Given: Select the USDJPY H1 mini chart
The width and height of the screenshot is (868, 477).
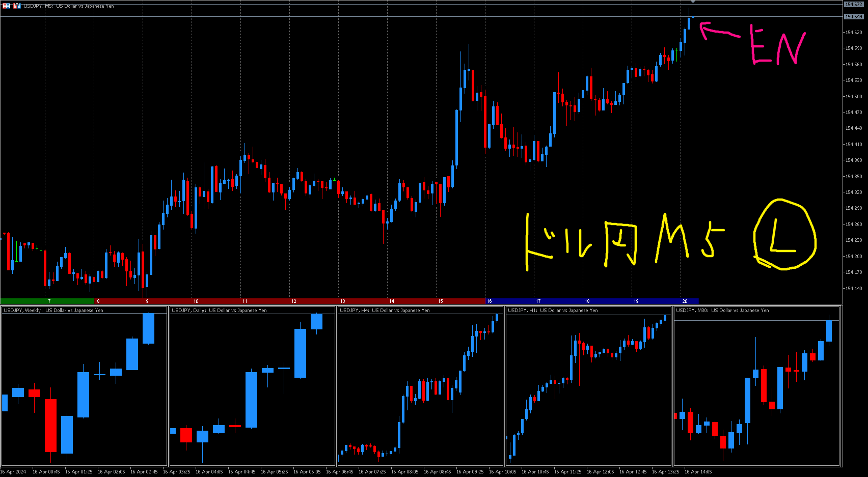Looking at the screenshot, I should [588, 387].
